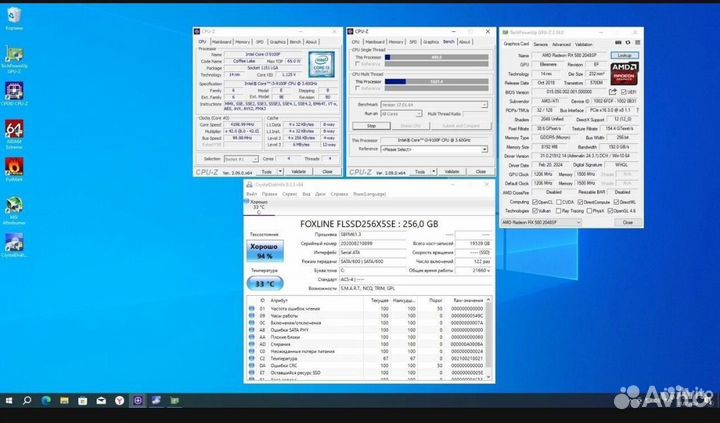The width and height of the screenshot is (720, 423).
Task: Open the Windows Start menu
Action: click(x=8, y=400)
